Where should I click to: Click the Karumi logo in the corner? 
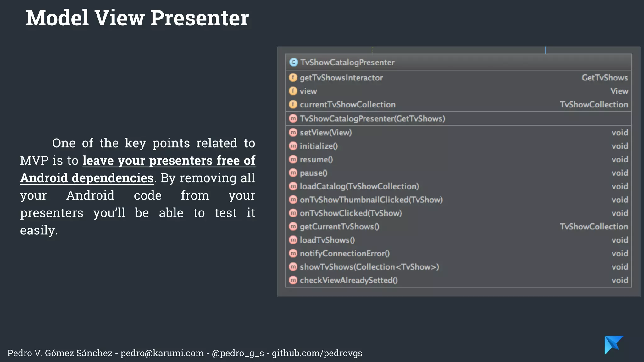[x=613, y=345]
